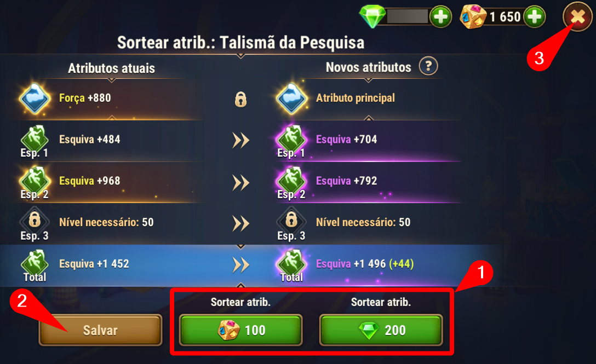Roll attributes for 200 emeralds
The image size is (596, 364).
[381, 330]
